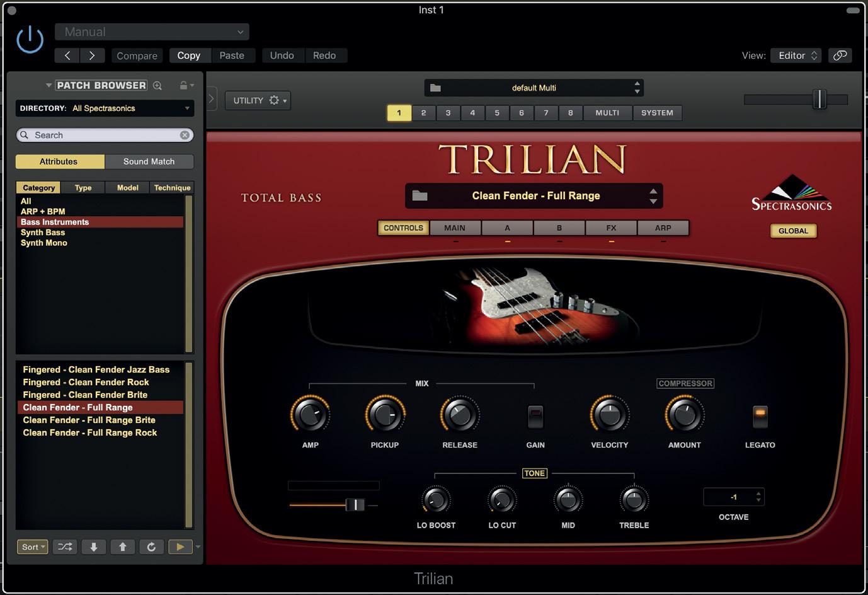868x595 pixels.
Task: Open the Manual preset dropdown
Action: (152, 32)
